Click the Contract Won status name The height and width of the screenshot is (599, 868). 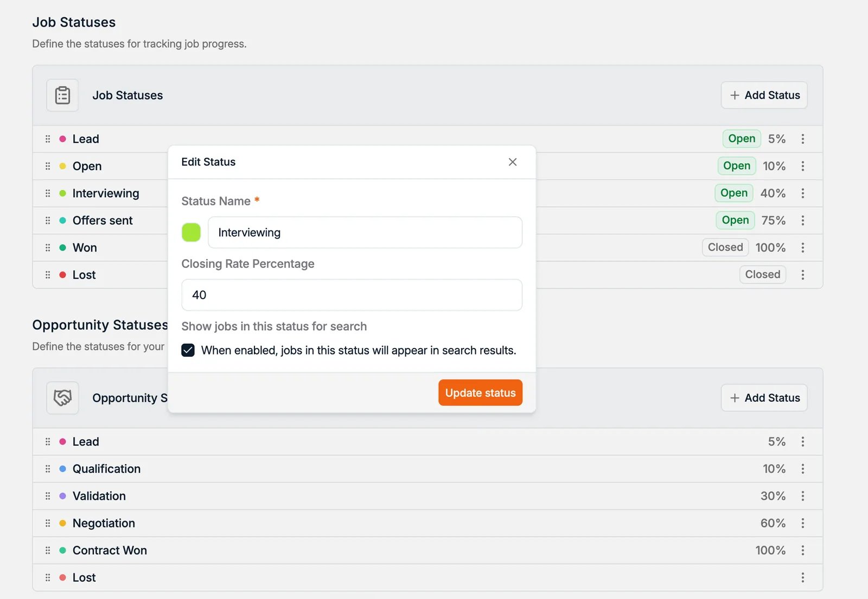point(110,550)
